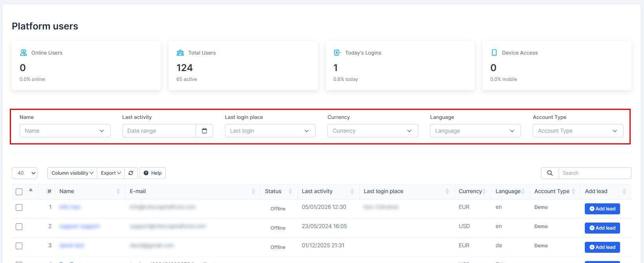Open the Export menu
The height and width of the screenshot is (263, 644).
click(111, 173)
